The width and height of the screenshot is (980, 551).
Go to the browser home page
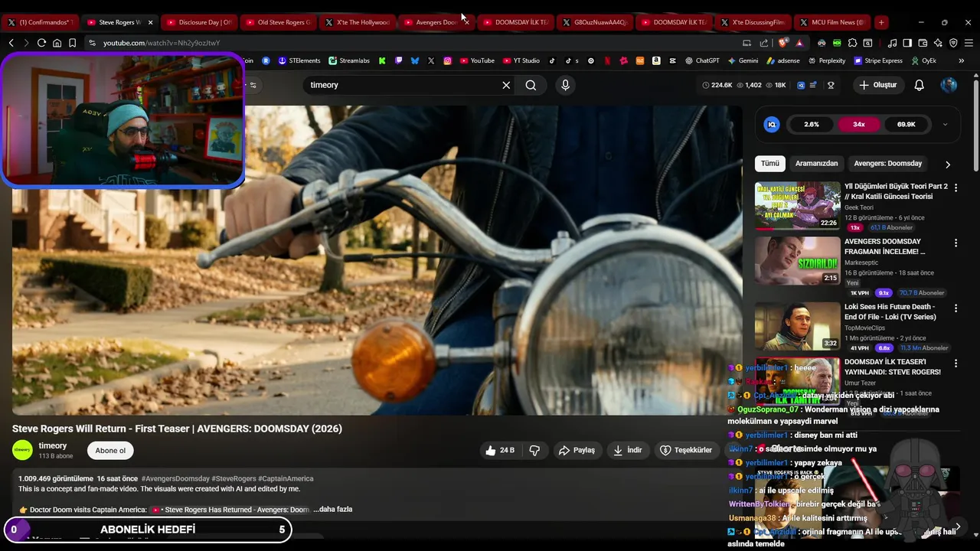click(x=57, y=43)
